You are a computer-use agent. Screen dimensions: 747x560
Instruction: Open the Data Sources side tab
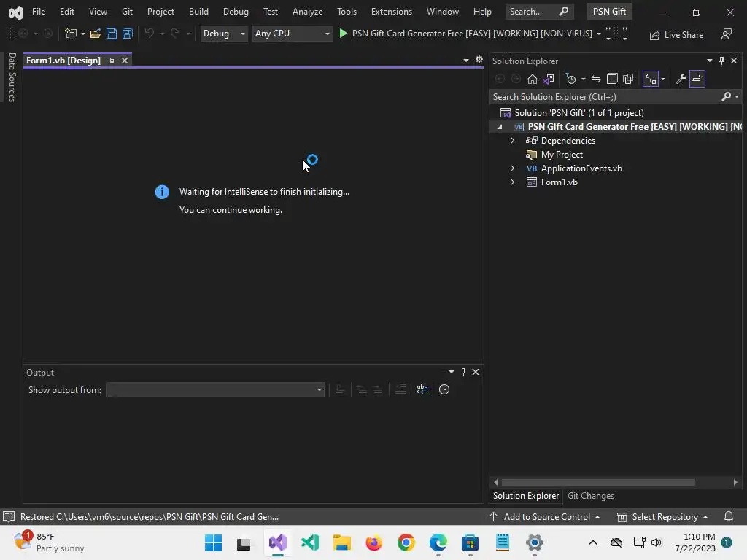click(x=12, y=77)
